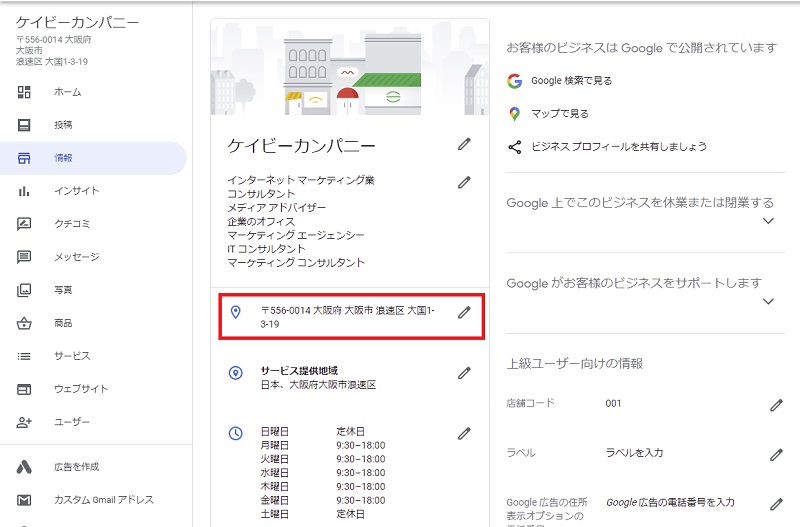Click the Google Maps pin icon
This screenshot has width=800, height=527.
pyautogui.click(x=515, y=114)
